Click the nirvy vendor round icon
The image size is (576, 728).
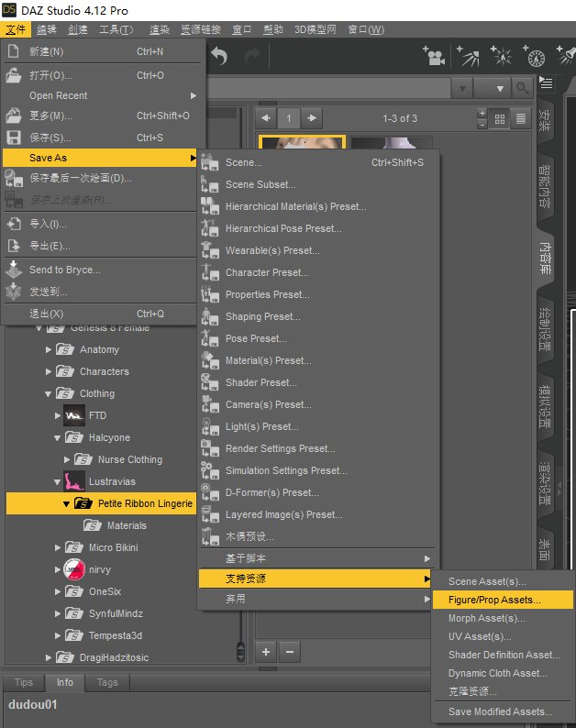pos(74,569)
